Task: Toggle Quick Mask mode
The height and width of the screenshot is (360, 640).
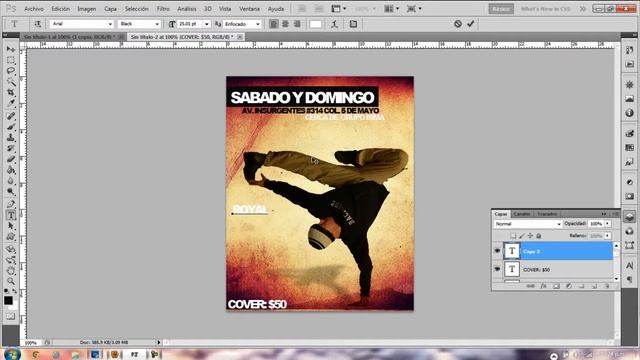Action: 11,316
